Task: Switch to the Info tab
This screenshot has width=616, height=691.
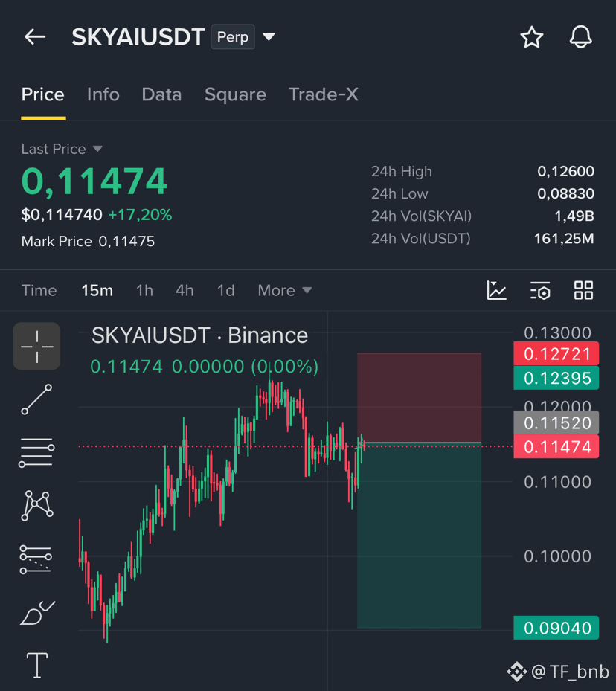Action: 103,94
